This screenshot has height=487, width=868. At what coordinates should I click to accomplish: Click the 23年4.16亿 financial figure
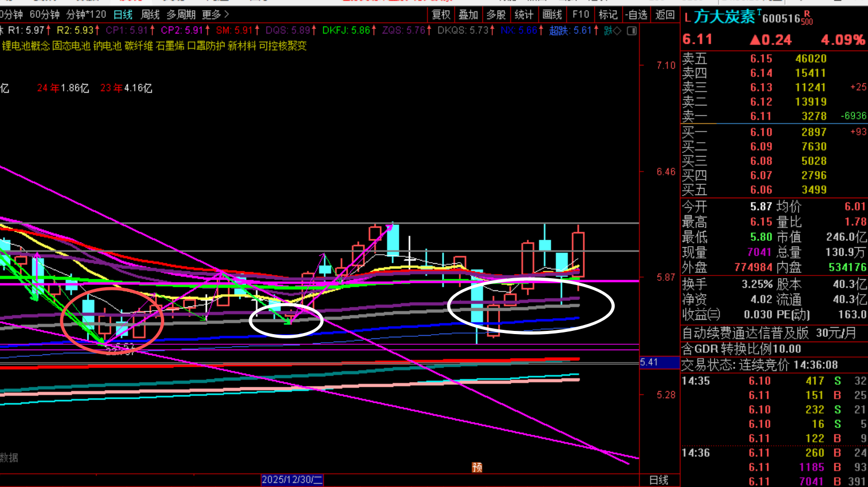tap(126, 88)
